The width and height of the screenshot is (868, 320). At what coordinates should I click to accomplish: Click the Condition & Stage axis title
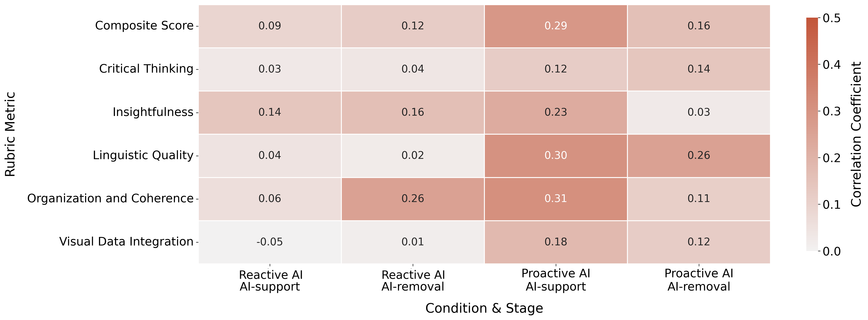484,308
